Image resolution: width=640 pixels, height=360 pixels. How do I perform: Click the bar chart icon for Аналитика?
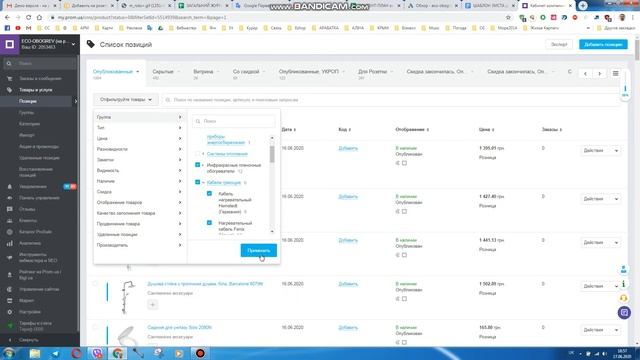(9, 243)
